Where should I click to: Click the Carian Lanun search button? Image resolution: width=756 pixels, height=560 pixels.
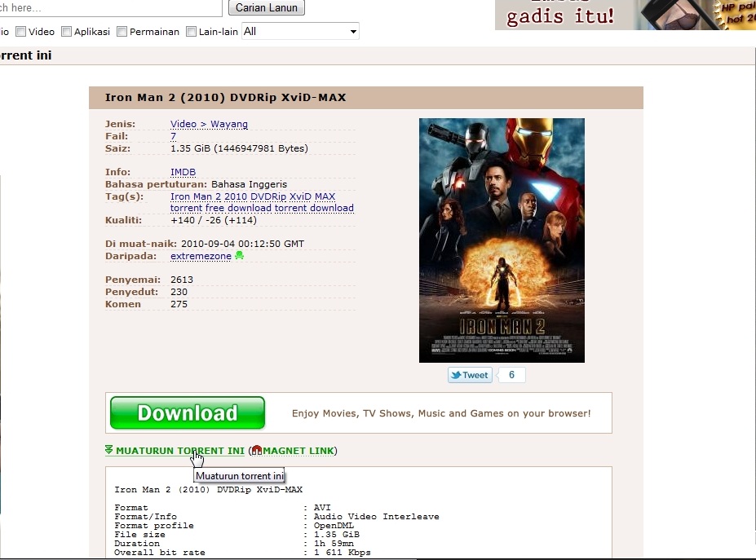[267, 7]
